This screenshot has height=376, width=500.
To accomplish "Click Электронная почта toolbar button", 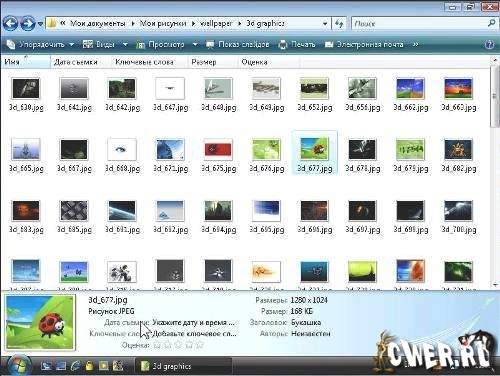I will (364, 44).
